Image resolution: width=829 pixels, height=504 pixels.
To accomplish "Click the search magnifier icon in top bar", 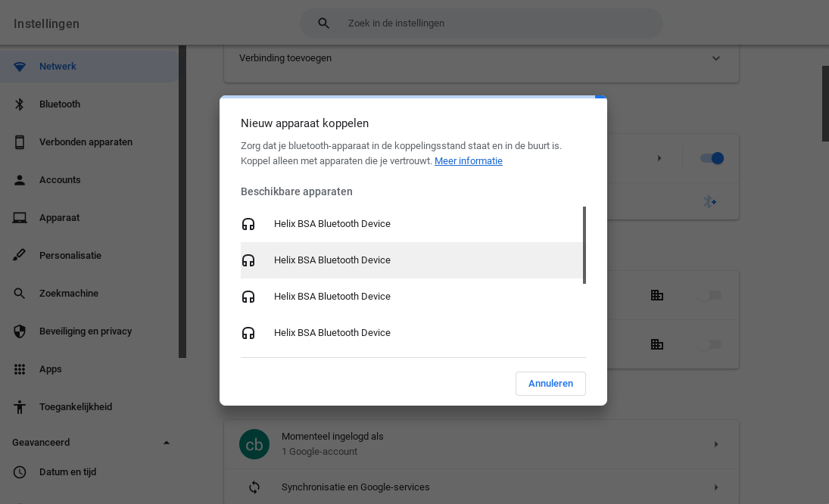I will 323,23.
